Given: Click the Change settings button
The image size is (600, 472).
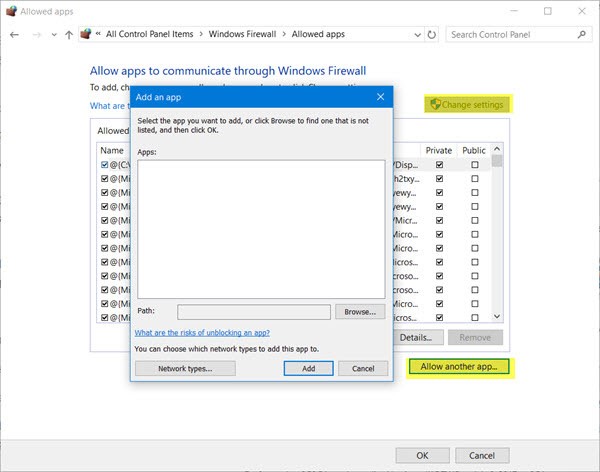Looking at the screenshot, I should pyautogui.click(x=467, y=105).
